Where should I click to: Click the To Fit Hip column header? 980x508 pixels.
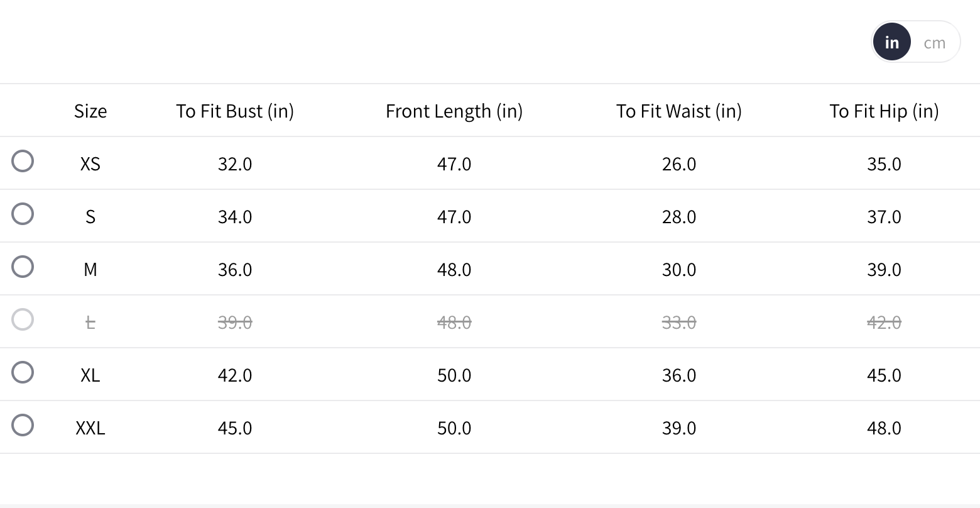(x=884, y=111)
